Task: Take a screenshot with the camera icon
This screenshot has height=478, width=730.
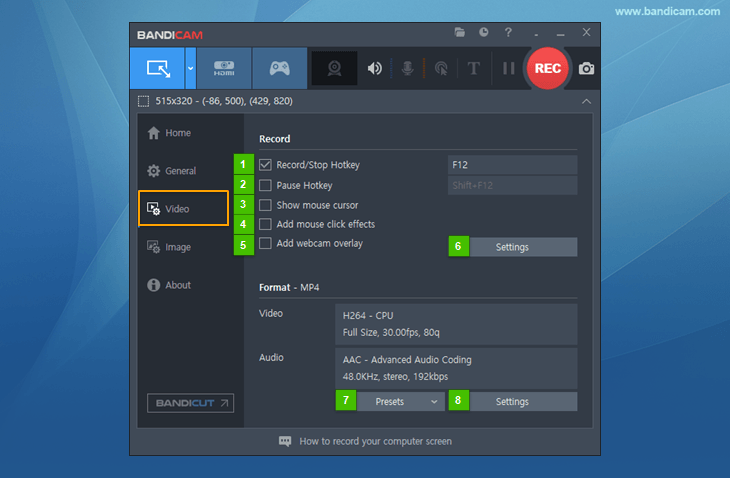Action: click(586, 68)
